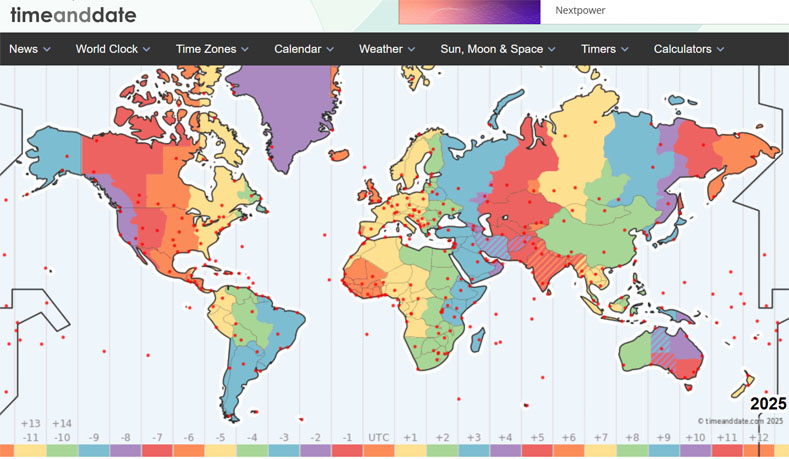789x459 pixels.
Task: Expand the Sun, Moon & Space chevron
Action: coord(553,49)
